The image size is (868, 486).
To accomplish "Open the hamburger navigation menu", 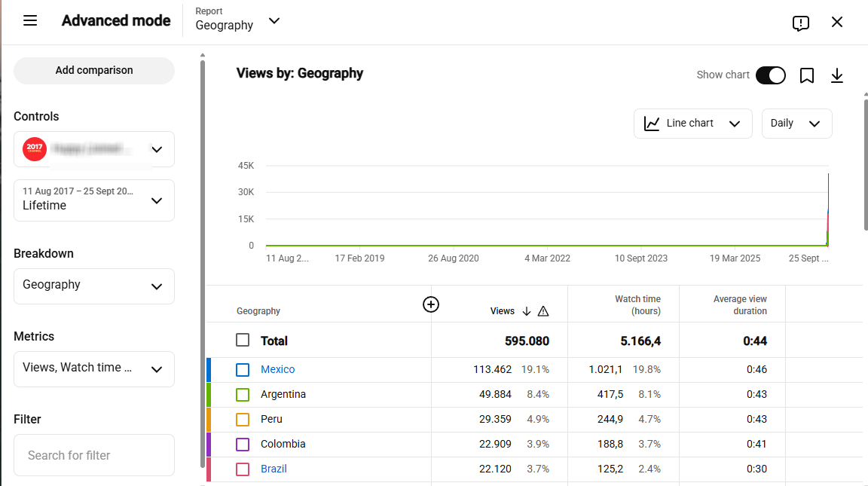I will (30, 21).
